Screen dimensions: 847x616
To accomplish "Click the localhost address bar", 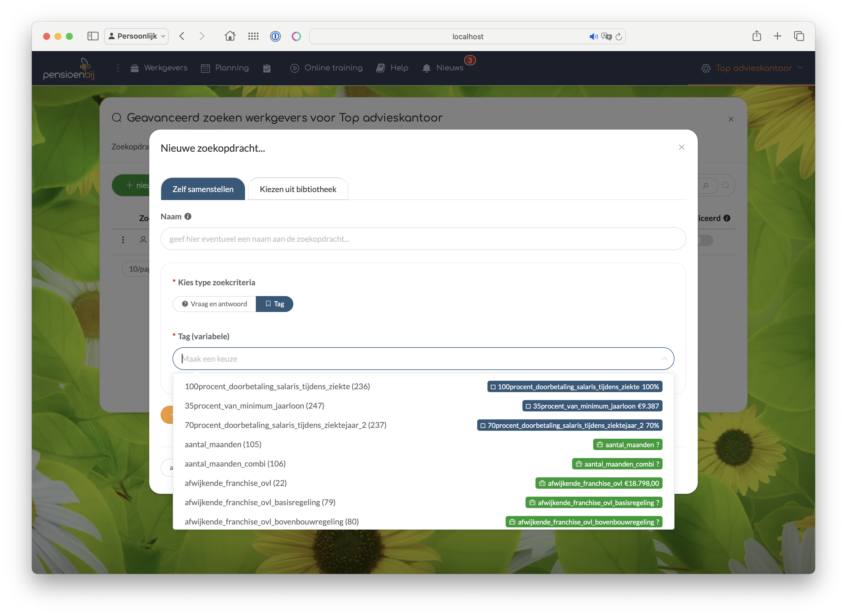I will pyautogui.click(x=467, y=36).
